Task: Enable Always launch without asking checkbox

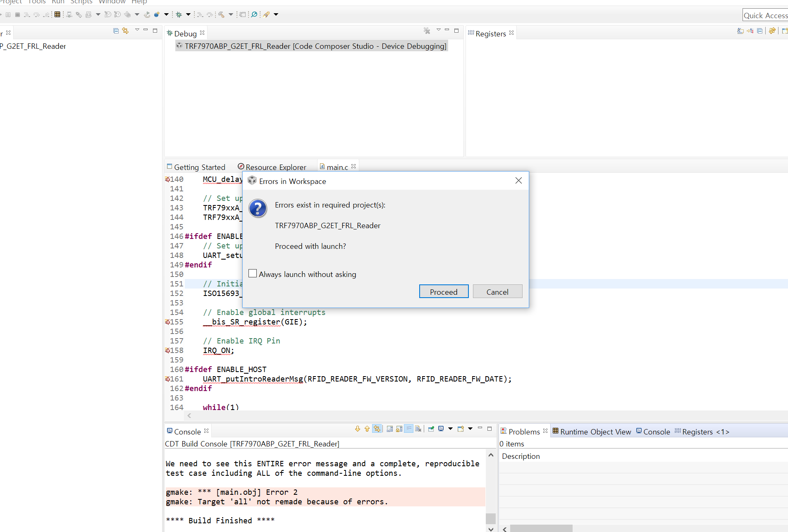Action: pyautogui.click(x=253, y=274)
